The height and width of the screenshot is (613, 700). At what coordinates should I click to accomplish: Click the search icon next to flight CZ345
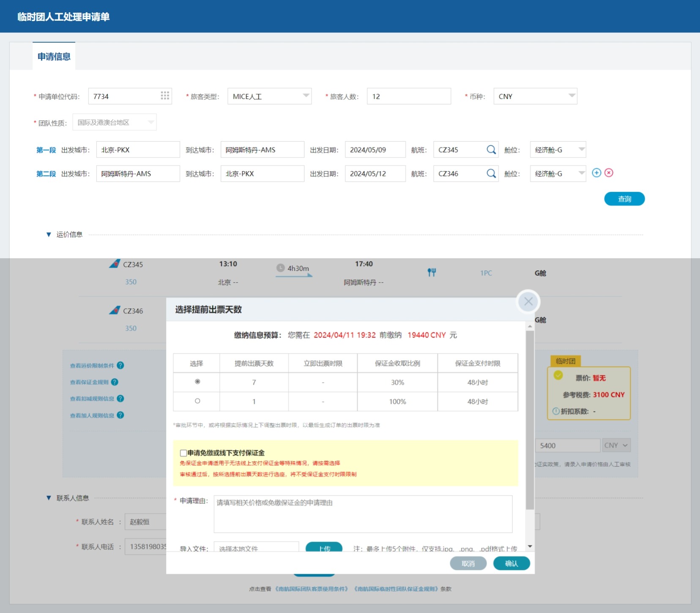(491, 150)
